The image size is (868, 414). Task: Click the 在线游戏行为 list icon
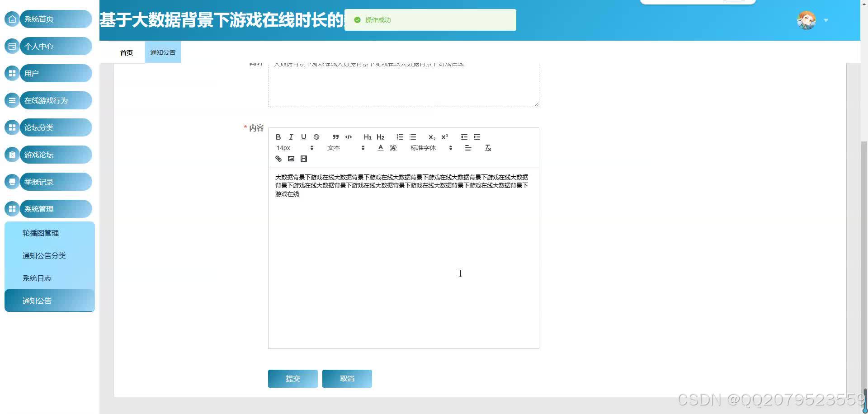(x=12, y=100)
